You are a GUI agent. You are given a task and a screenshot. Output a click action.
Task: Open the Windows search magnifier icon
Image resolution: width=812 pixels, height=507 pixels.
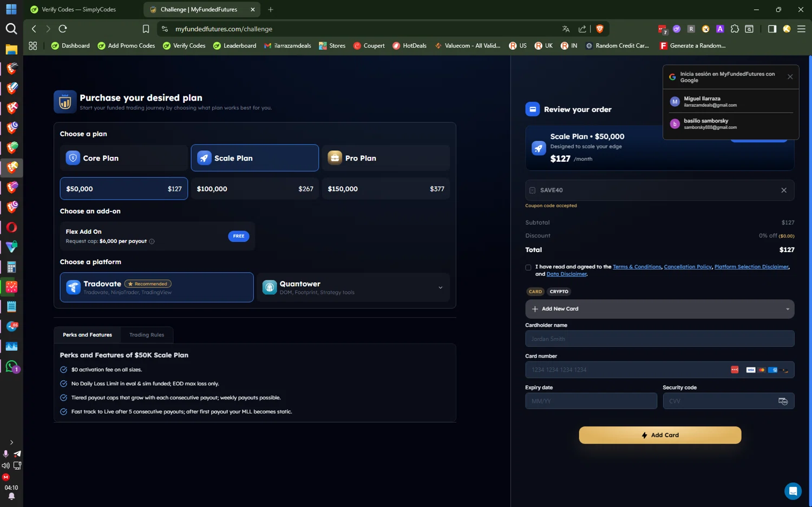(11, 29)
